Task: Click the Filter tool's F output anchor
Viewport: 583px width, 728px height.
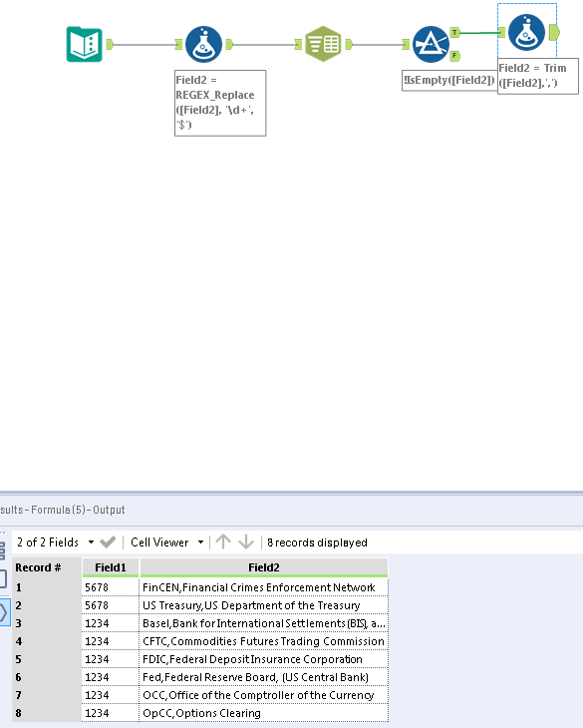Action: tap(455, 56)
